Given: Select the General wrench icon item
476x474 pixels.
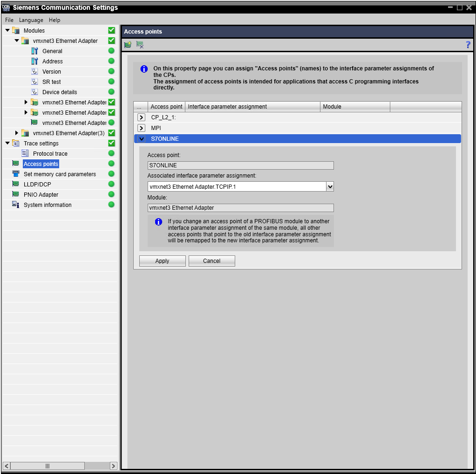Looking at the screenshot, I should pos(52,51).
